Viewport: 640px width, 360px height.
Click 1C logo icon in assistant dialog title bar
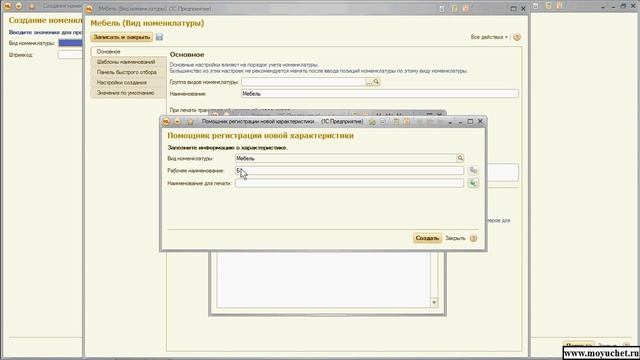pos(166,122)
